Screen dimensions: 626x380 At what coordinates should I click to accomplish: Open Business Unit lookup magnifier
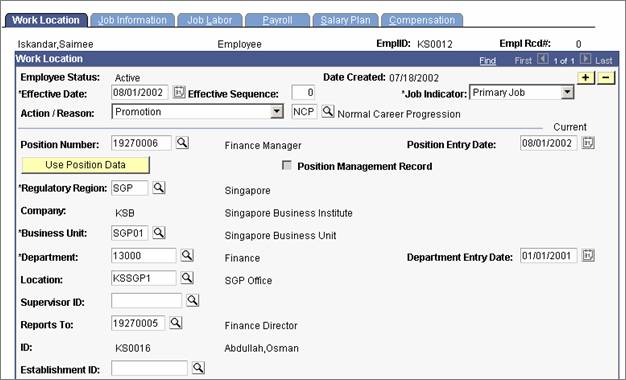[x=159, y=232]
